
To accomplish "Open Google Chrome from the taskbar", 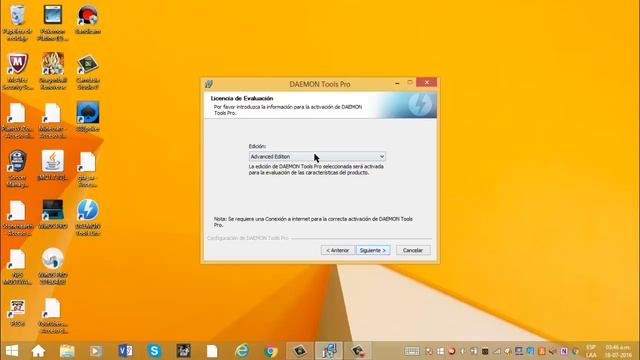I will point(271,351).
